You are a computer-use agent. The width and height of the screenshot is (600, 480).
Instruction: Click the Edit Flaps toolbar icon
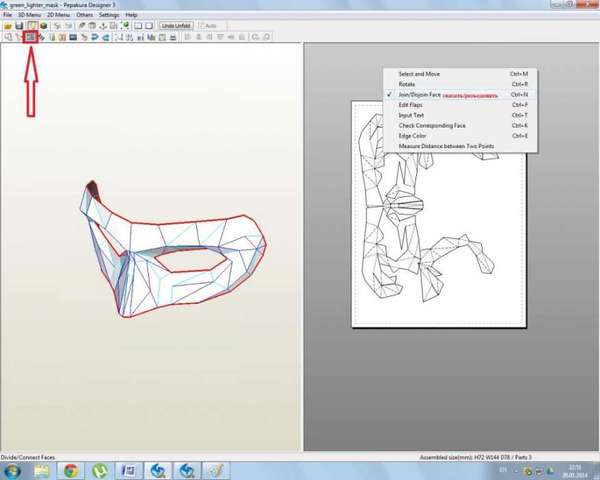(x=41, y=37)
